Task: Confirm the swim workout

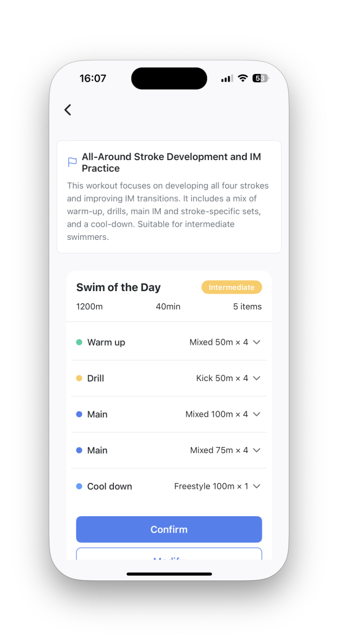Action: (169, 529)
